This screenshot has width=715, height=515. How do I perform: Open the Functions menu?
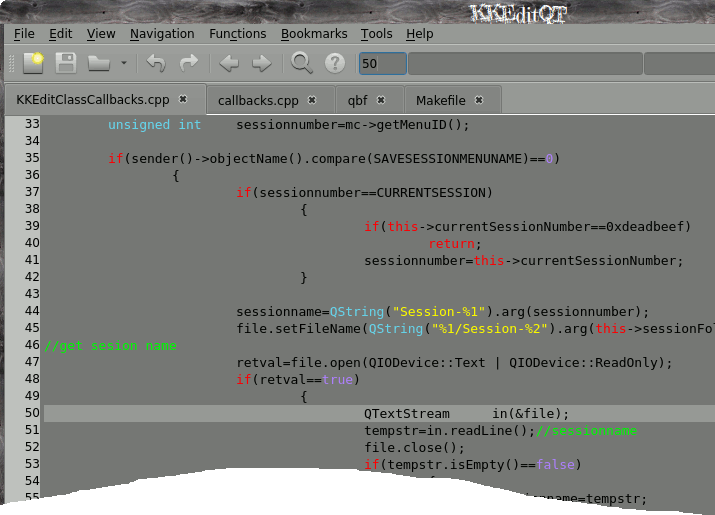pos(238,34)
